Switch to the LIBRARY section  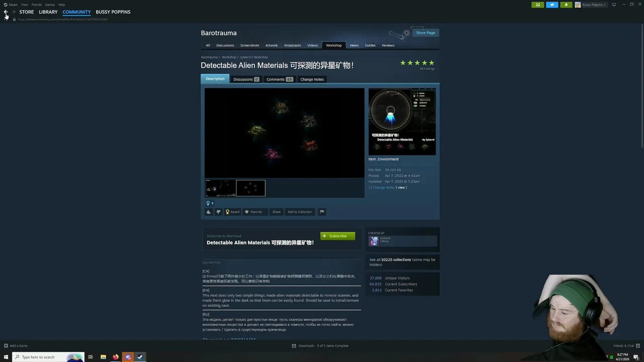(48, 12)
